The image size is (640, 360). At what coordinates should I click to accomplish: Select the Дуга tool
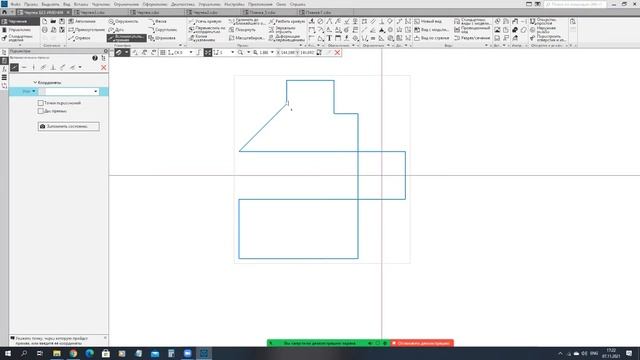coord(116,30)
